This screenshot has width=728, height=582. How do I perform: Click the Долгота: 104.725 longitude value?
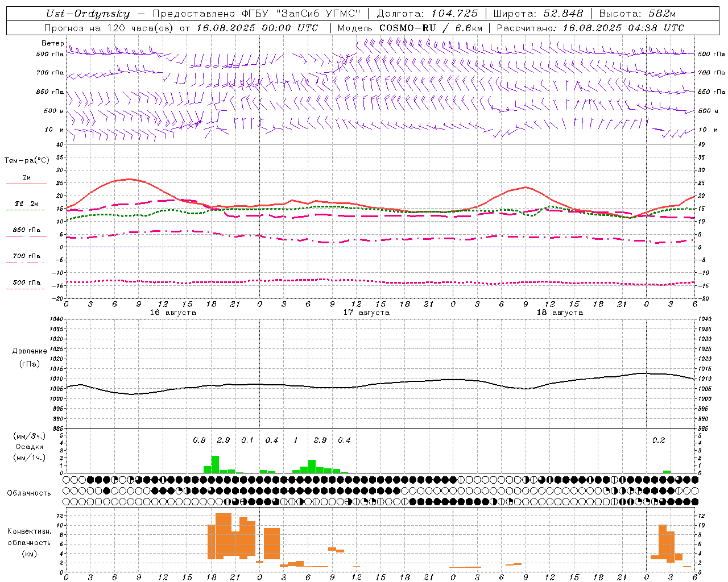(427, 14)
